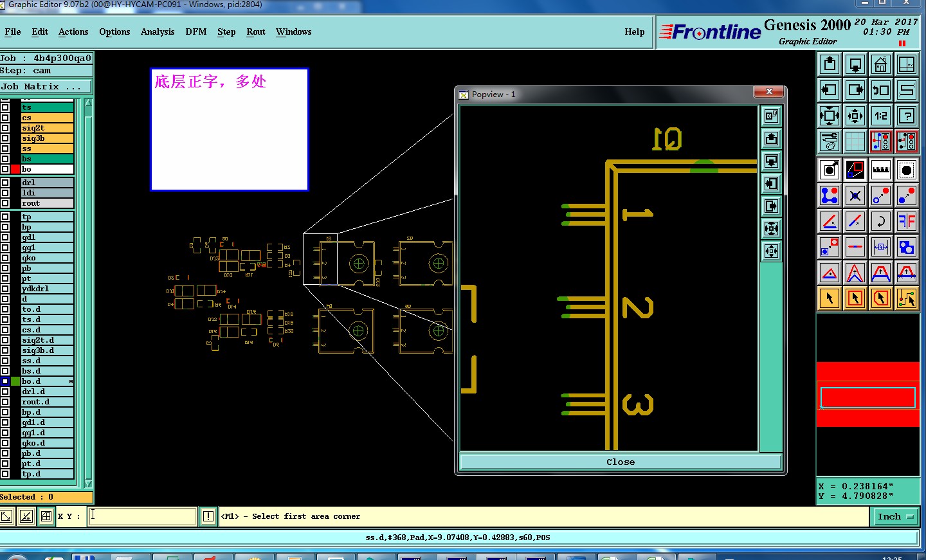Open the Edit menu
The width and height of the screenshot is (926, 560).
point(40,32)
